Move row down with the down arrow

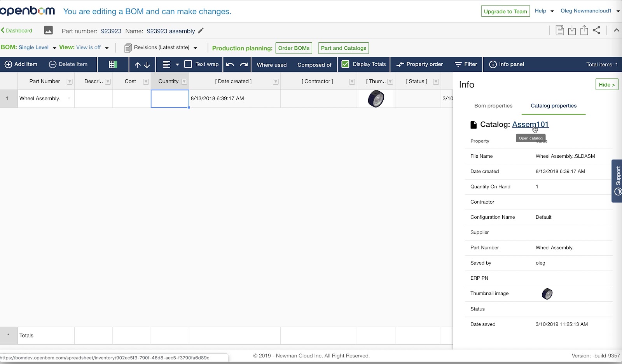click(147, 65)
